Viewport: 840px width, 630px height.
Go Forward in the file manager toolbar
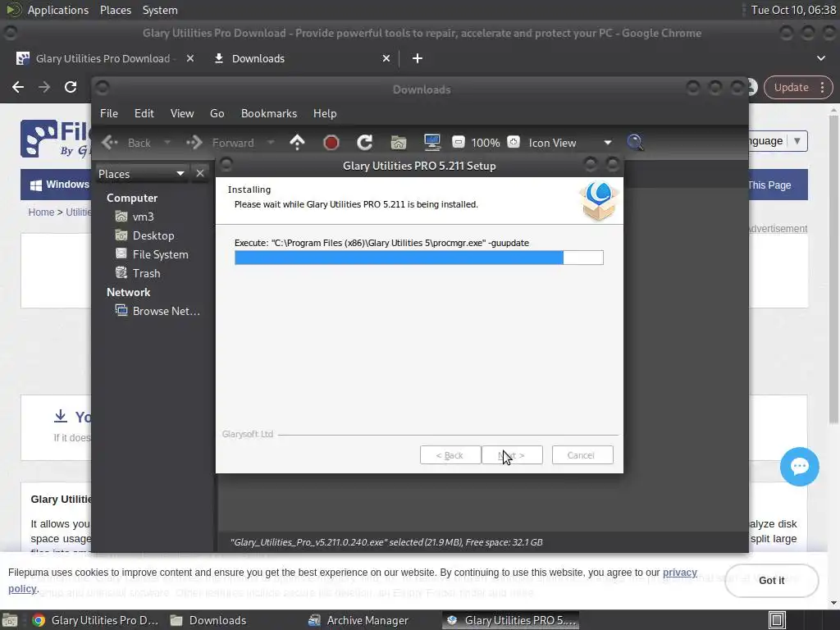tap(220, 143)
